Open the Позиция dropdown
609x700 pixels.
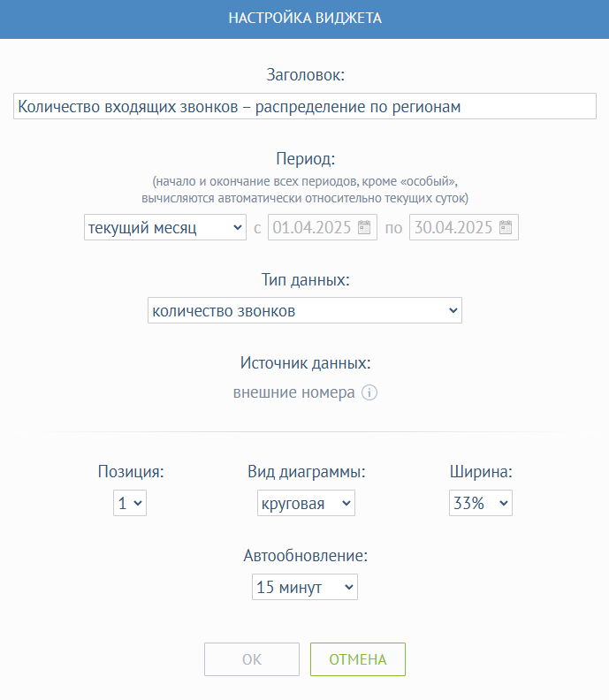tap(130, 503)
